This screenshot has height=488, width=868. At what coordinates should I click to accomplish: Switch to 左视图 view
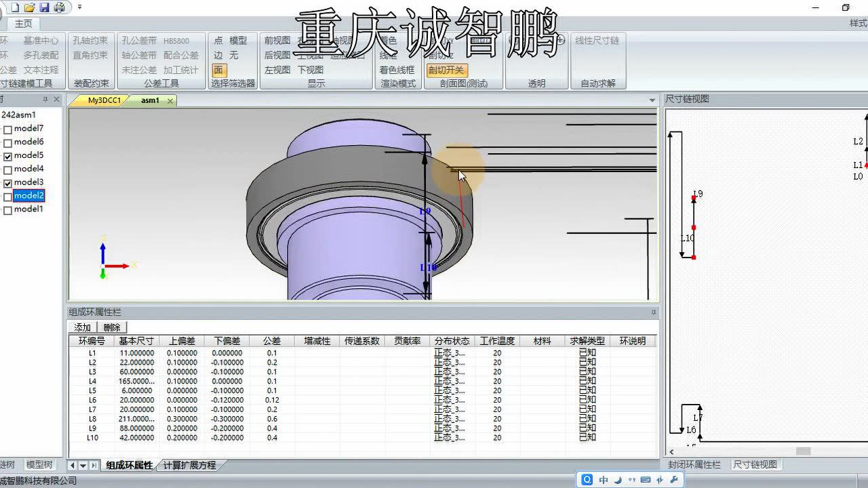point(277,70)
